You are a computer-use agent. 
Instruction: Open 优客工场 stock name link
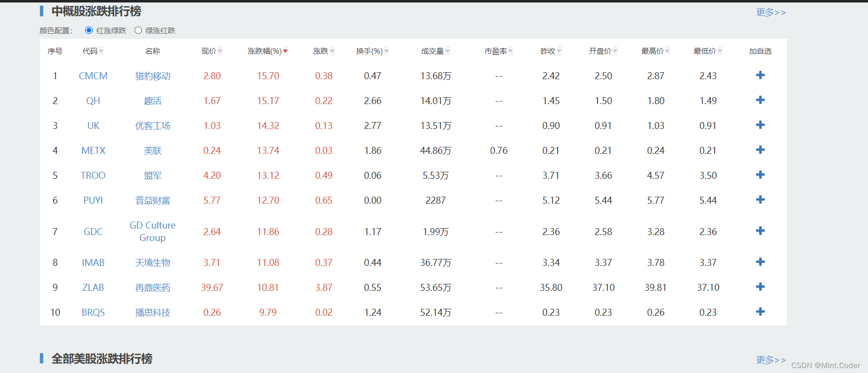[x=152, y=125]
